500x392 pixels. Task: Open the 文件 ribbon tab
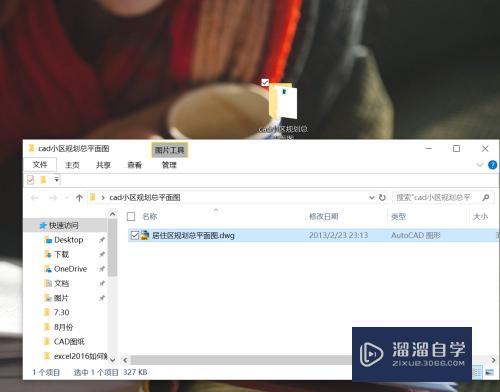(40, 165)
